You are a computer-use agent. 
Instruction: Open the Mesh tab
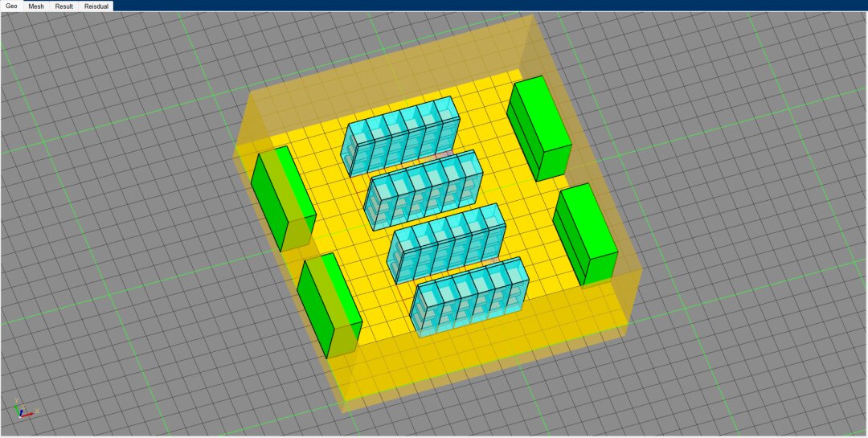(x=36, y=6)
